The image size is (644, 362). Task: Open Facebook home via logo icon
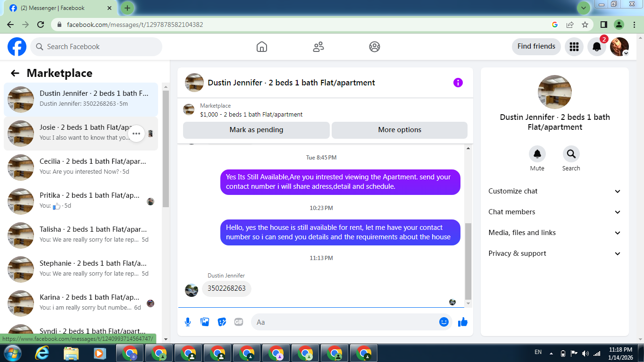(x=17, y=47)
